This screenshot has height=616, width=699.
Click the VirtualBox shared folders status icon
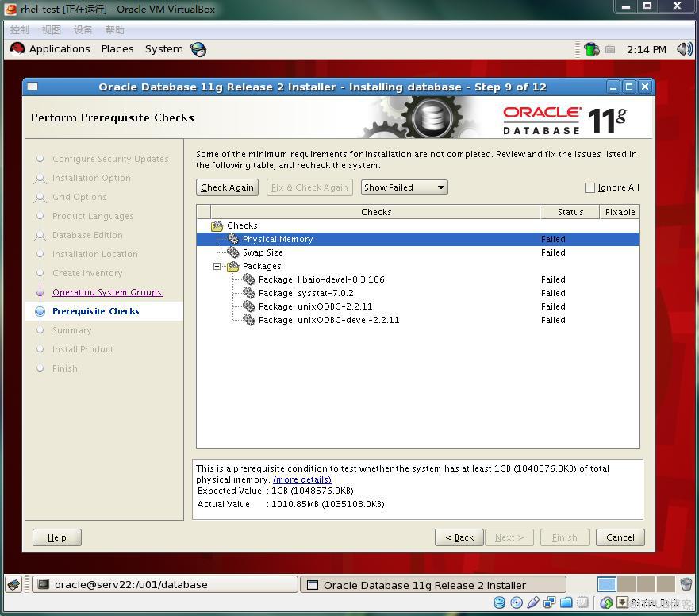pyautogui.click(x=566, y=603)
